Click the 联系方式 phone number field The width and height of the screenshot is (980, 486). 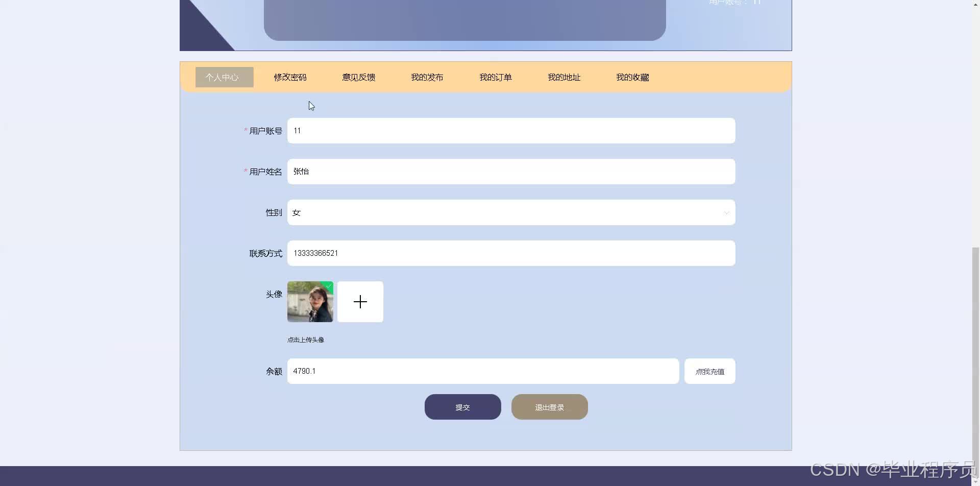point(511,253)
